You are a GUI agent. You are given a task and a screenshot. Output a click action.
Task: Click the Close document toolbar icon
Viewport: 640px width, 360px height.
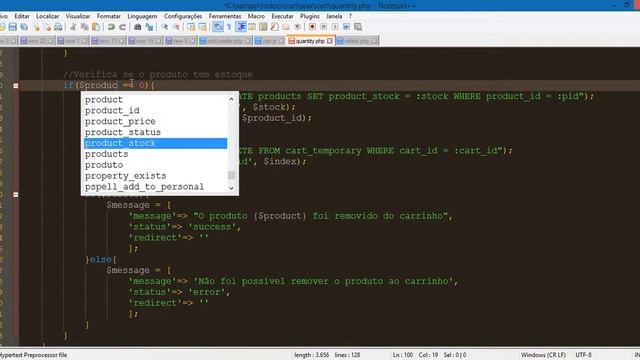click(x=37, y=27)
